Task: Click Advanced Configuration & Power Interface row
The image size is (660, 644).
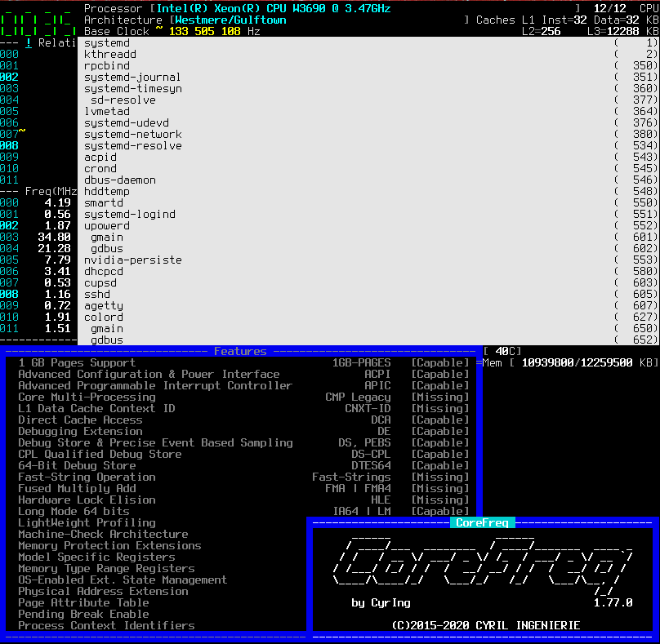Action: 243,374
